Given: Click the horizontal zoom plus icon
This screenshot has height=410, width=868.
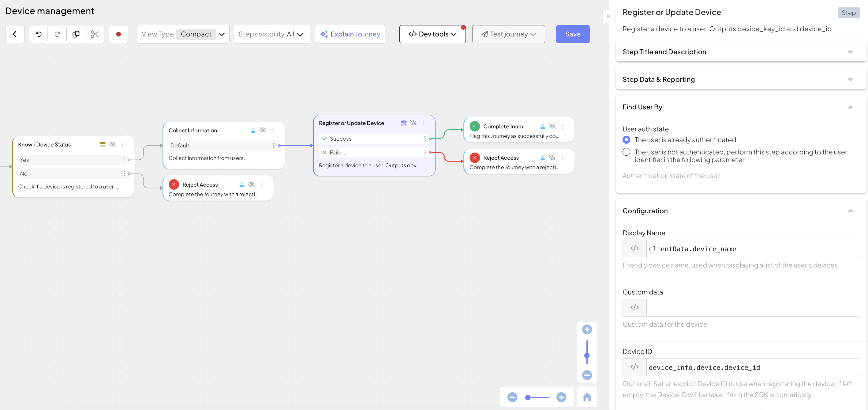Looking at the screenshot, I should pyautogui.click(x=561, y=397).
